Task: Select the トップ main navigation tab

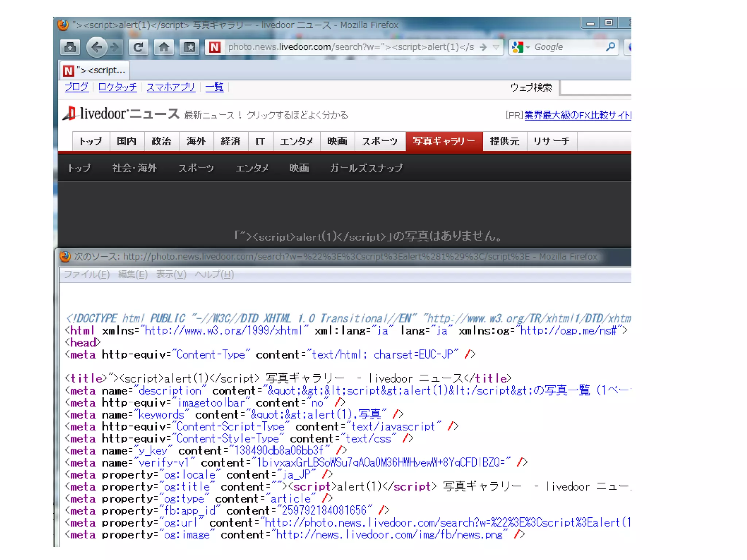Action: coord(91,141)
